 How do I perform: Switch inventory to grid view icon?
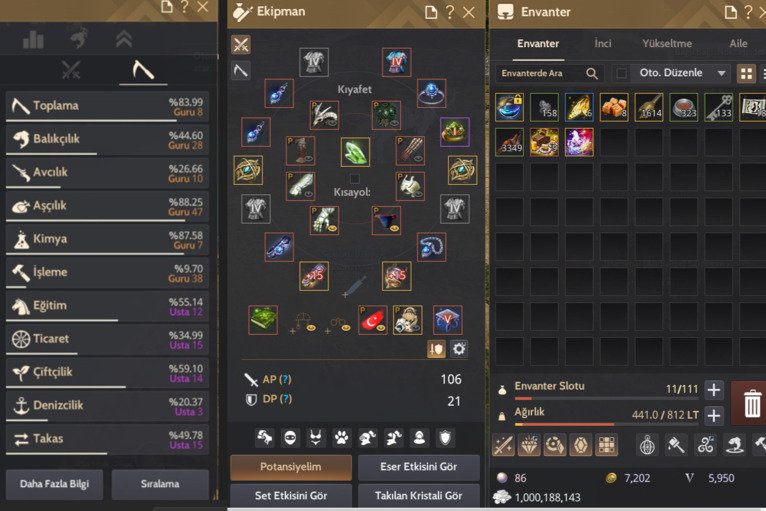tap(746, 74)
